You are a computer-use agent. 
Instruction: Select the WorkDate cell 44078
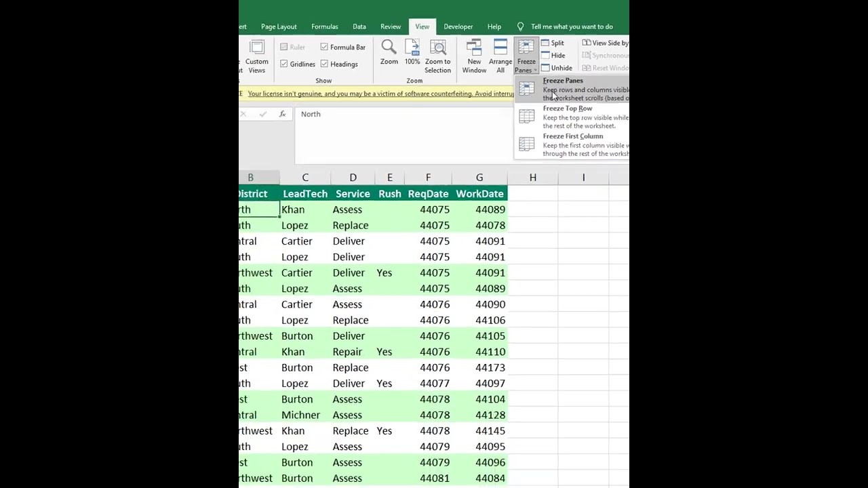click(x=479, y=225)
